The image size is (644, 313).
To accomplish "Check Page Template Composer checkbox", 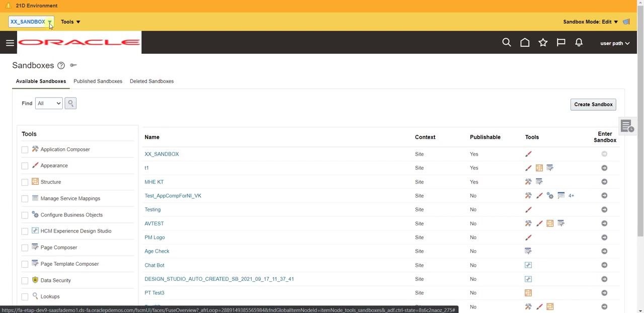I will tap(25, 264).
